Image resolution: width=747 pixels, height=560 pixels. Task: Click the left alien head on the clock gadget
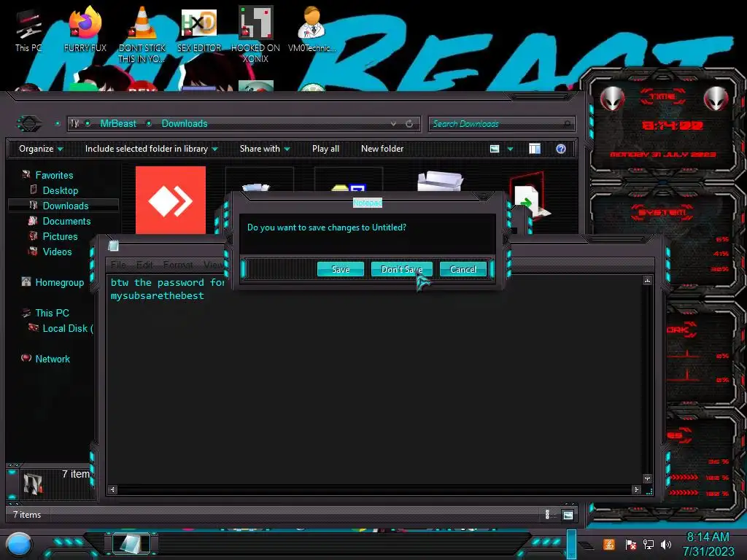pyautogui.click(x=612, y=99)
